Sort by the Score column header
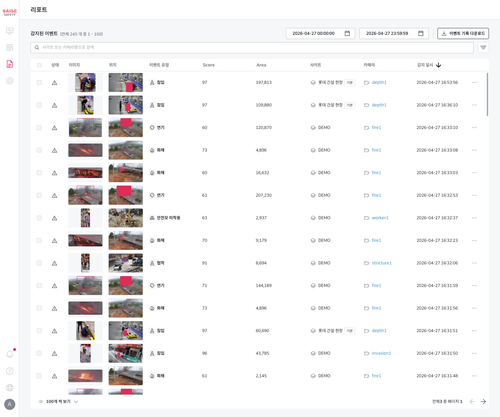 (x=209, y=65)
